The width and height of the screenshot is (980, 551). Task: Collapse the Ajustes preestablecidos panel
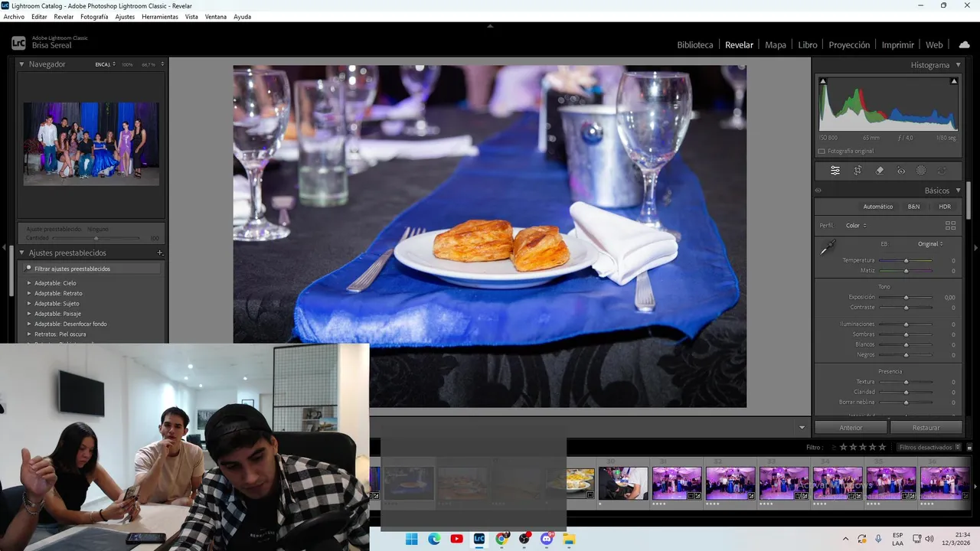coord(21,253)
